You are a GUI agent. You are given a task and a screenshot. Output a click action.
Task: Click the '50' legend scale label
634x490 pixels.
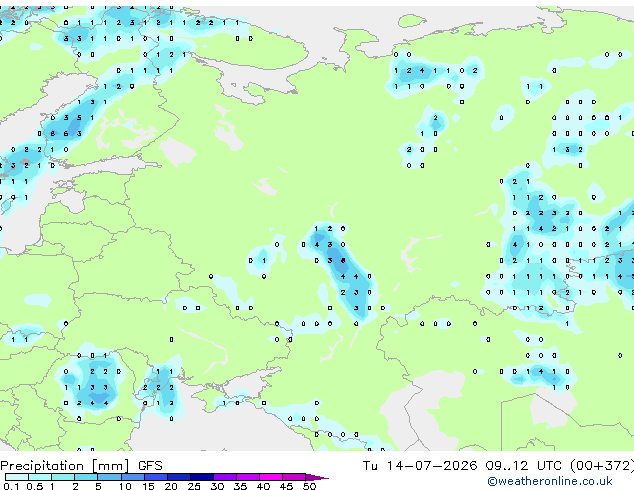tap(310, 486)
